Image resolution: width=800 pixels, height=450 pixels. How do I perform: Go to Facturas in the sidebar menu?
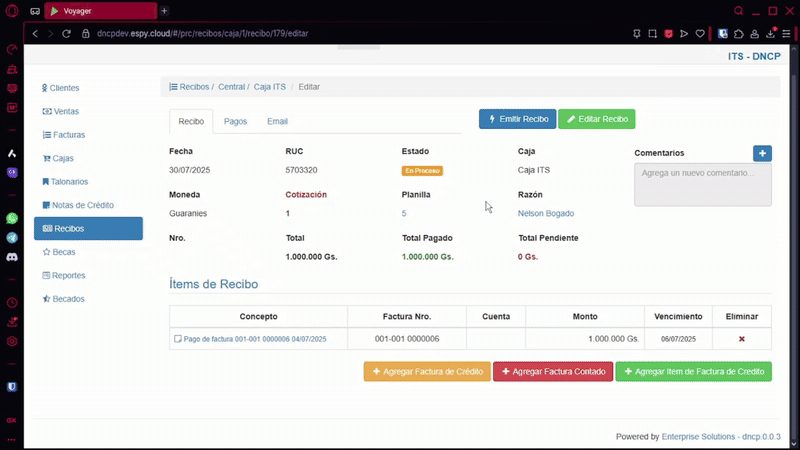[69, 135]
